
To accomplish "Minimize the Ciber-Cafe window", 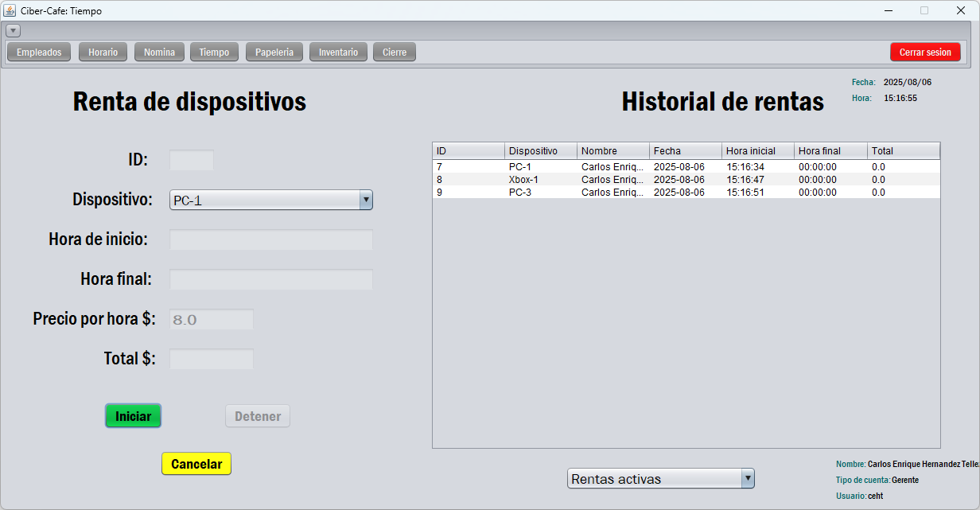I will [887, 10].
